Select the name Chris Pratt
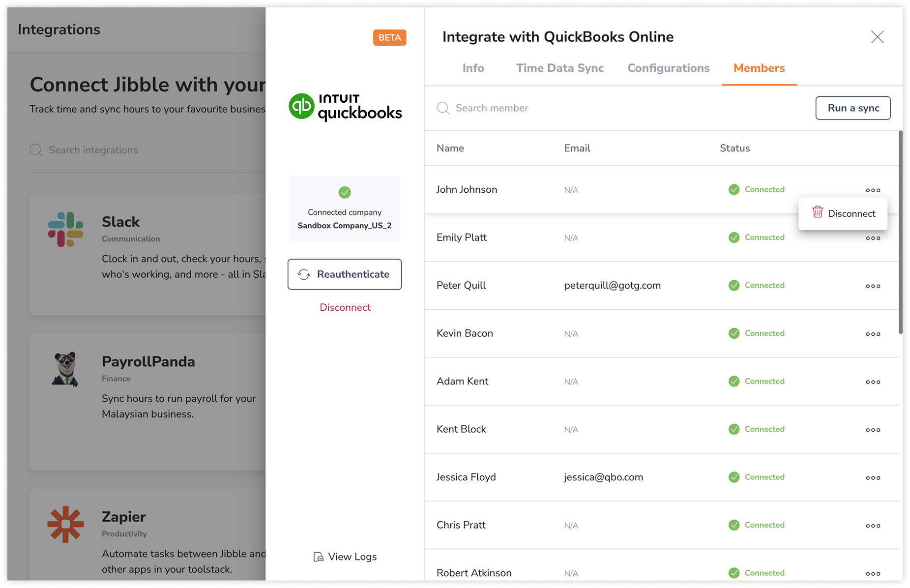910x588 pixels. [x=461, y=525]
